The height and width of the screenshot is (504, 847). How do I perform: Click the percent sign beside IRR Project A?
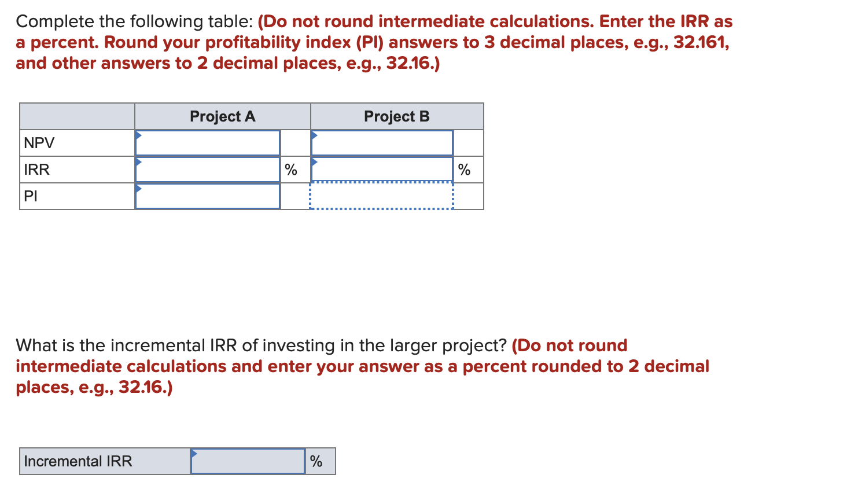pos(290,170)
